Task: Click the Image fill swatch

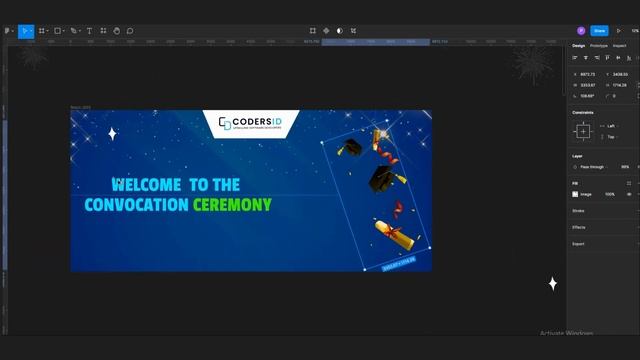Action: 575,194
